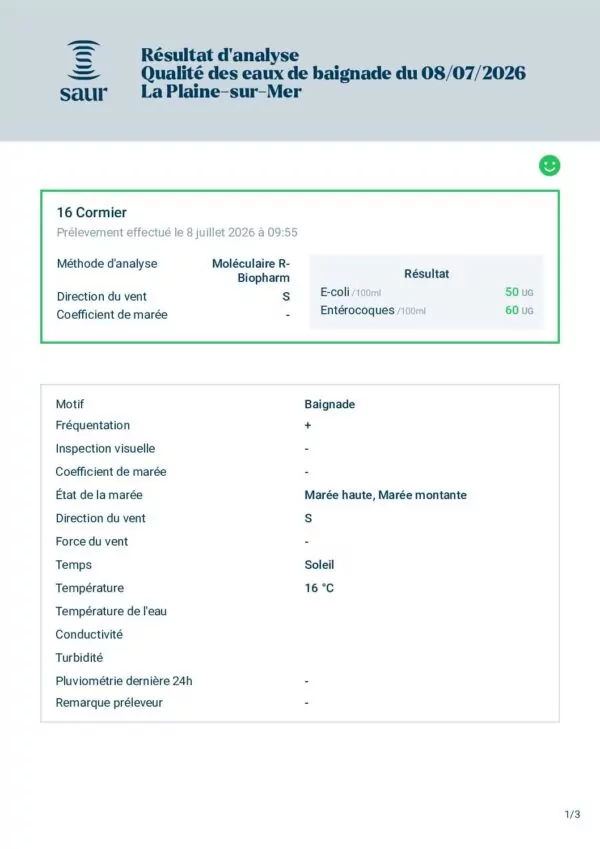The width and height of the screenshot is (600, 849).
Task: Click the green smiley face quality icon
Action: [x=549, y=165]
